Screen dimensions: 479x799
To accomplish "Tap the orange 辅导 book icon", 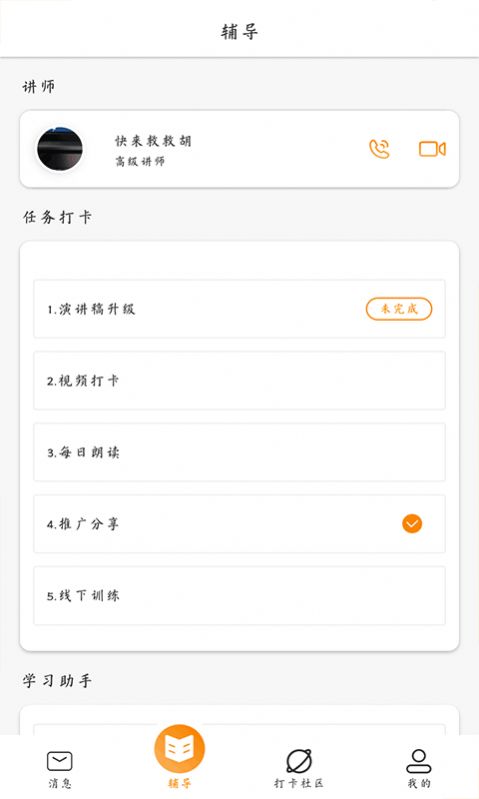I will tap(179, 749).
